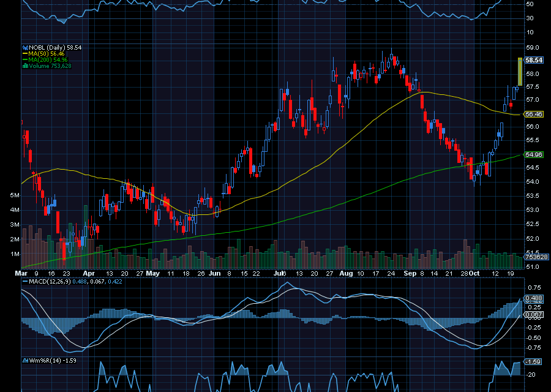Viewport: 551px width, 392px height.
Task: Click the Volume 753,628 legend entry
Action: (x=47, y=66)
